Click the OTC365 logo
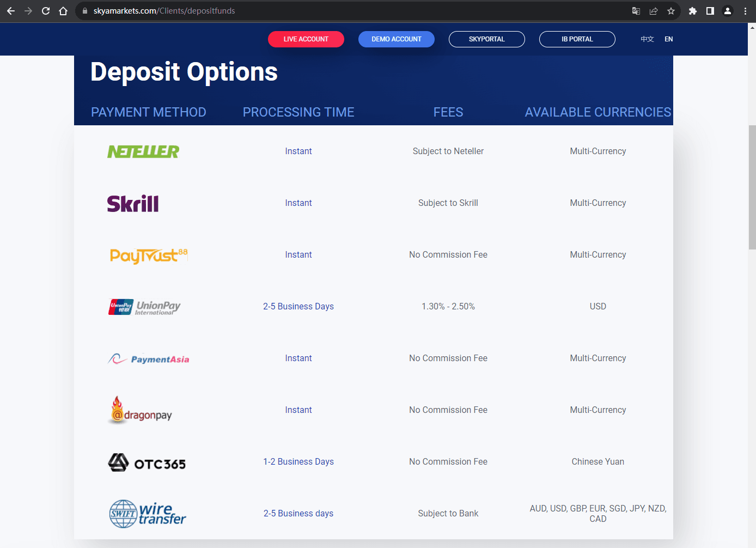Image resolution: width=756 pixels, height=548 pixels. (x=147, y=463)
